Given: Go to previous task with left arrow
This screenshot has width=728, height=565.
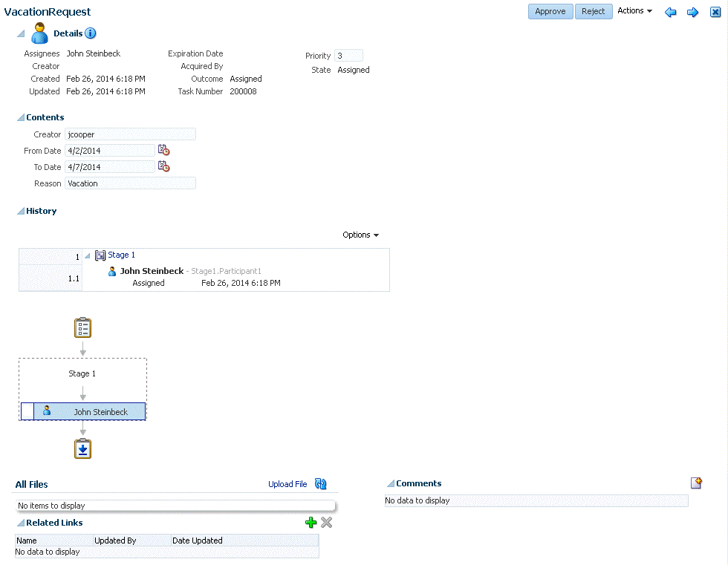Looking at the screenshot, I should click(x=670, y=12).
